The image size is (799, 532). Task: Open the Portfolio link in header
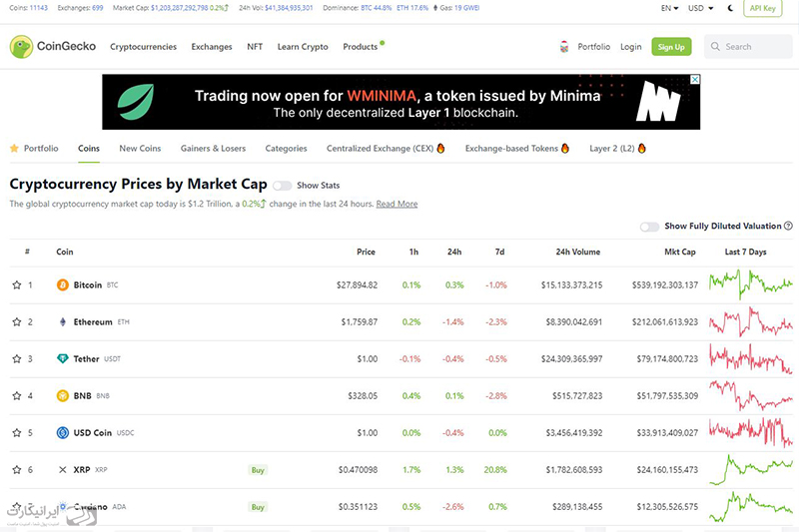593,47
